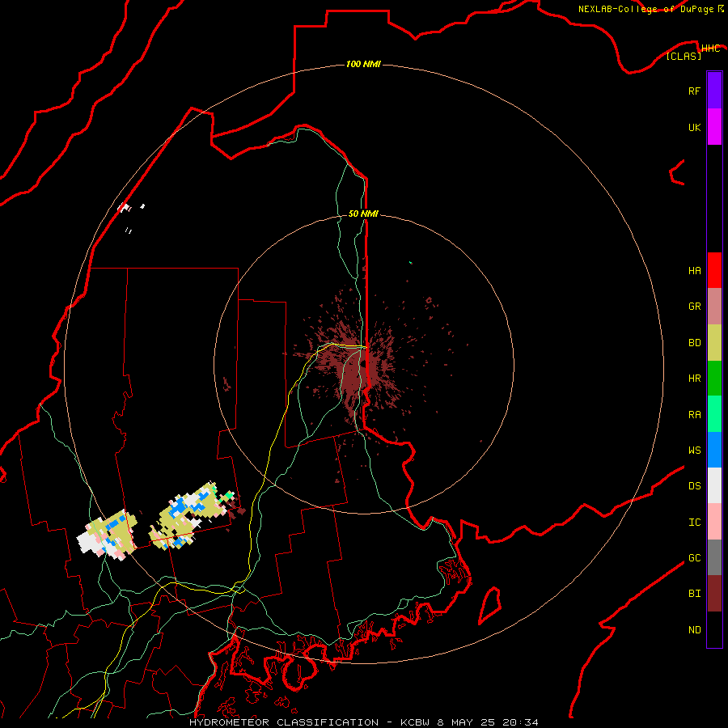The image size is (728, 728).
Task: Click the RA light green legend swatch
Action: click(x=714, y=414)
